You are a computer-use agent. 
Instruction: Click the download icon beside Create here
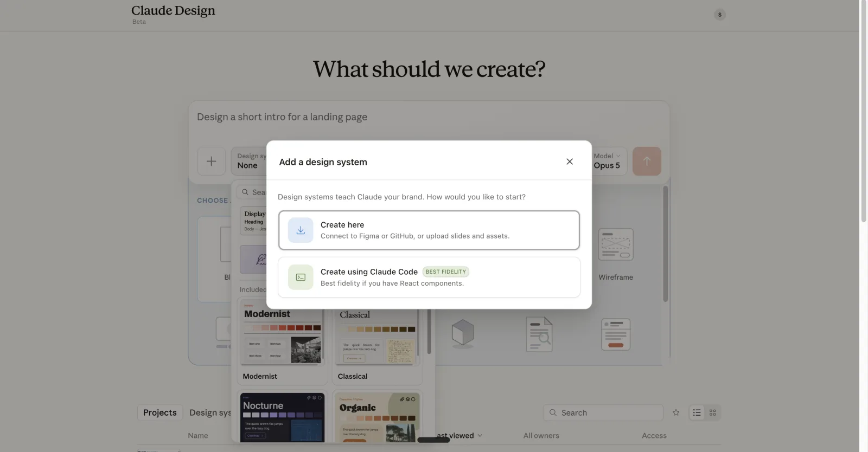(x=301, y=230)
